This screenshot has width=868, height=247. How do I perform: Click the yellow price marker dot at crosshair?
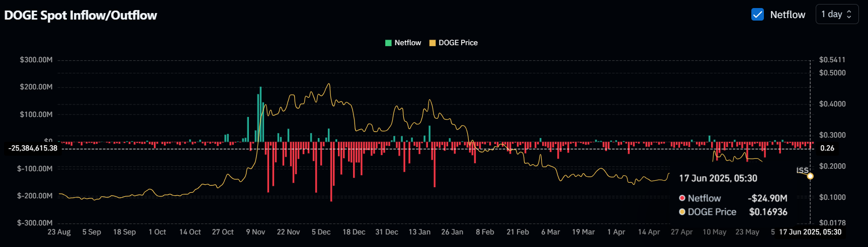tap(810, 176)
